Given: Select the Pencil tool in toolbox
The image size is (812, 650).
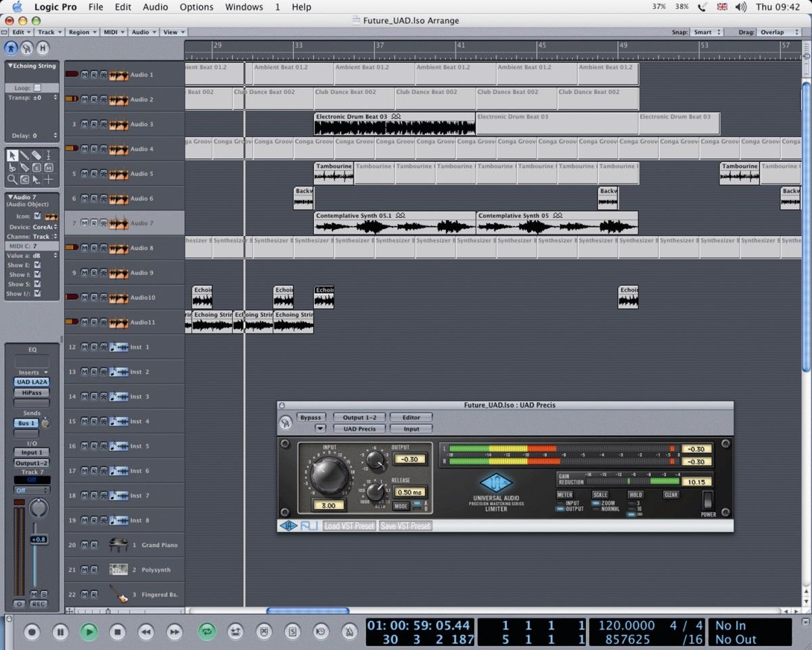Looking at the screenshot, I should pyautogui.click(x=24, y=155).
